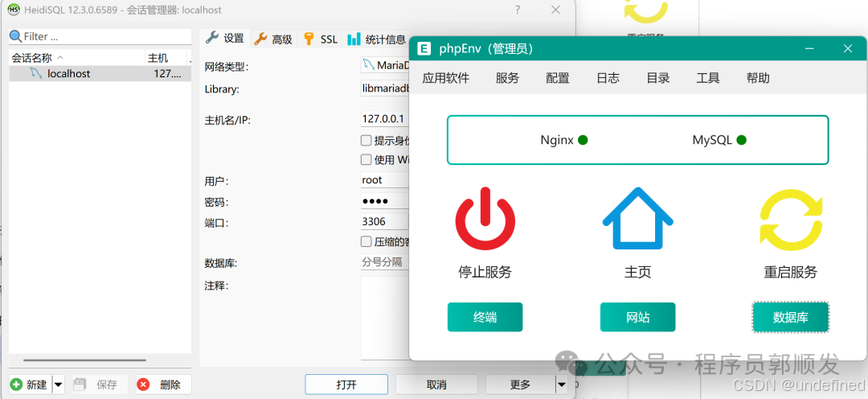This screenshot has width=868, height=399.
Task: Click the 打开 button in HeidiSQL
Action: [346, 385]
